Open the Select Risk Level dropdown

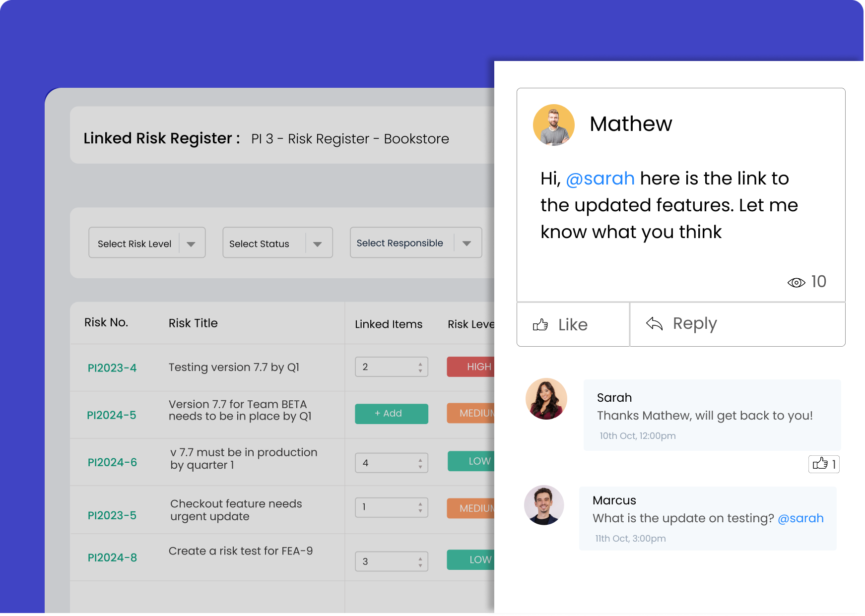click(x=147, y=243)
